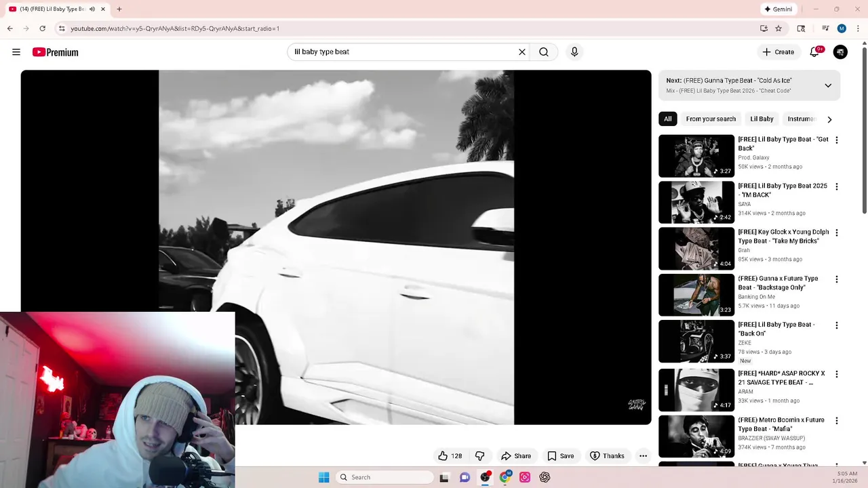
Task: Open options for "Take My Bricks" video
Action: (836, 232)
